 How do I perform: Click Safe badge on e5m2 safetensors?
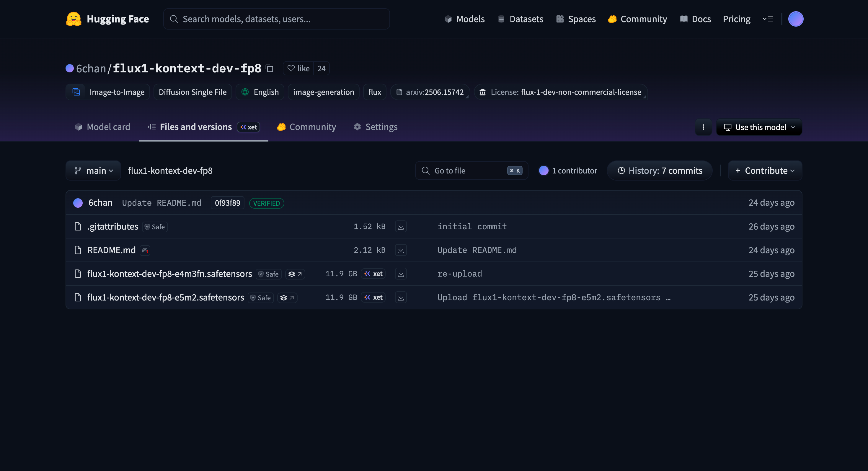pos(261,297)
